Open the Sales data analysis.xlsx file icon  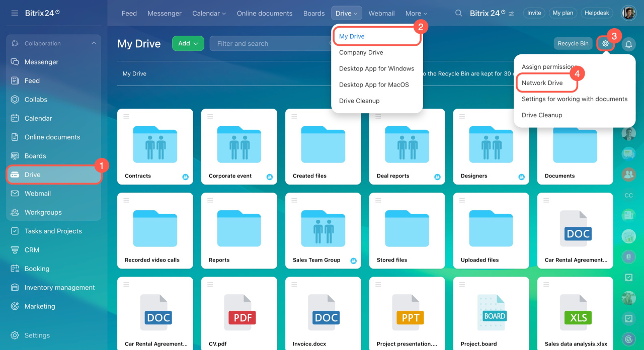(x=575, y=312)
